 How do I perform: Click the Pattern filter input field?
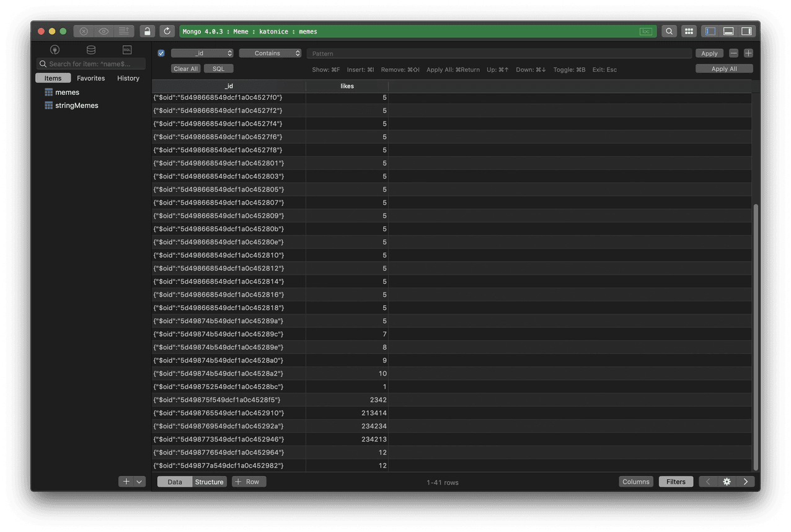498,54
